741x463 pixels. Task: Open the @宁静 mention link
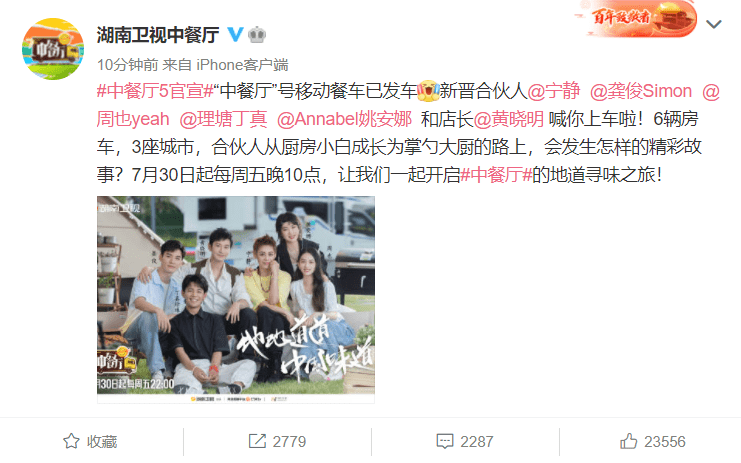(554, 91)
